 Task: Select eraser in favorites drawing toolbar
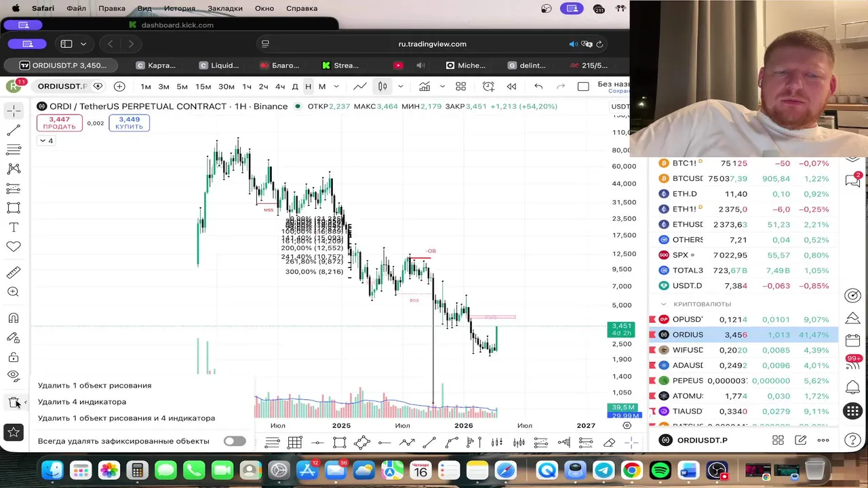tap(609, 443)
